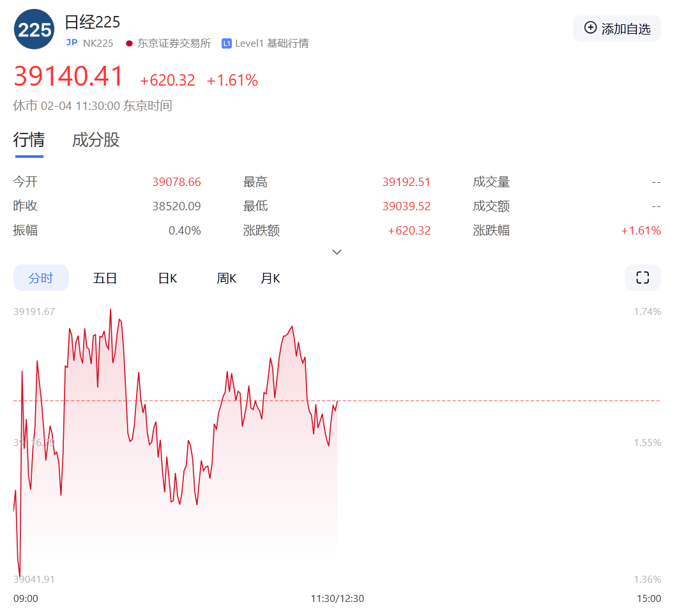The width and height of the screenshot is (677, 616).
Task: Click the 11:30/12:30 timeline marker
Action: (337, 599)
